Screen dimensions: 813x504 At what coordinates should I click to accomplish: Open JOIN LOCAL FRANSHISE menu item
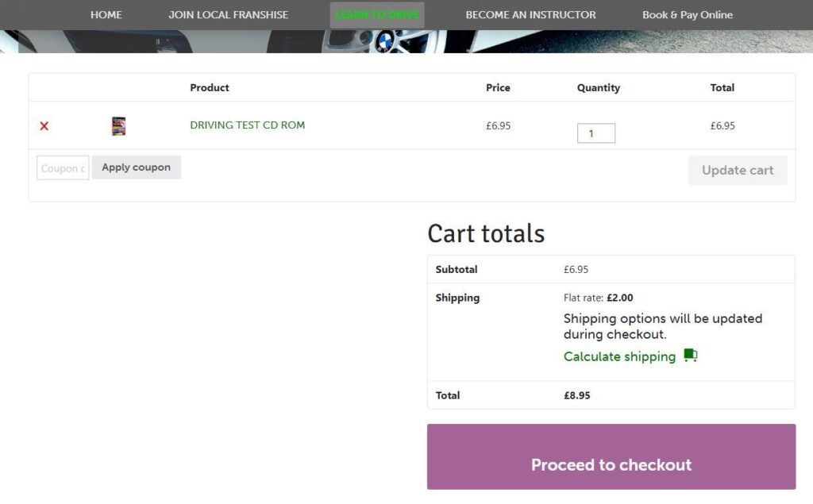228,15
